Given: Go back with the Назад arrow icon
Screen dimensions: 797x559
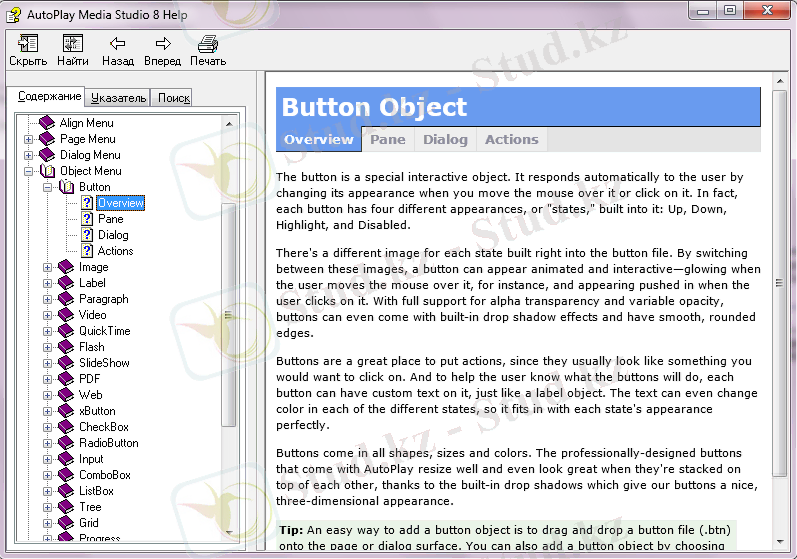Looking at the screenshot, I should click(118, 43).
